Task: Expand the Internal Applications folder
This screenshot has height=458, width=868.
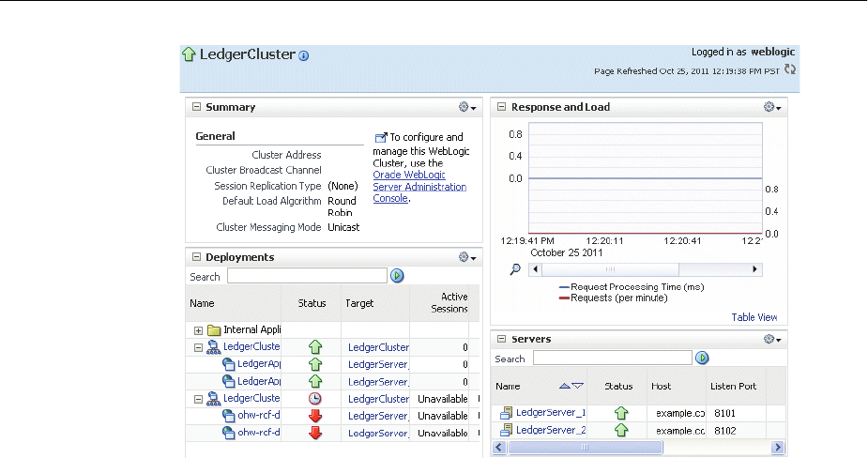Action: point(198,330)
